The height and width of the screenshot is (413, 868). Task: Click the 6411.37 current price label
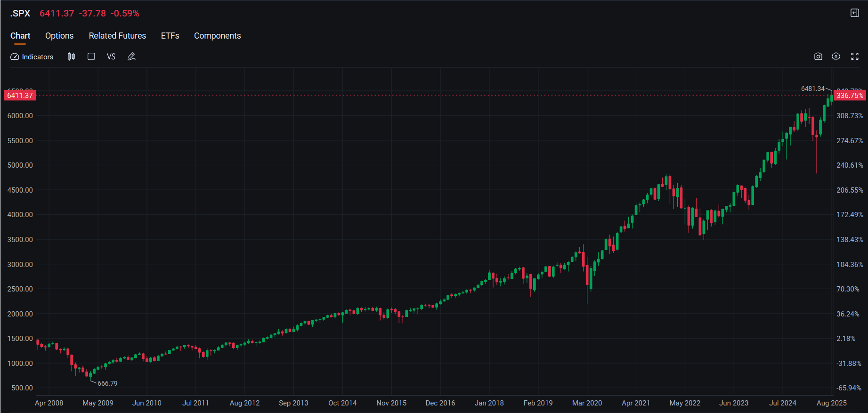[20, 95]
